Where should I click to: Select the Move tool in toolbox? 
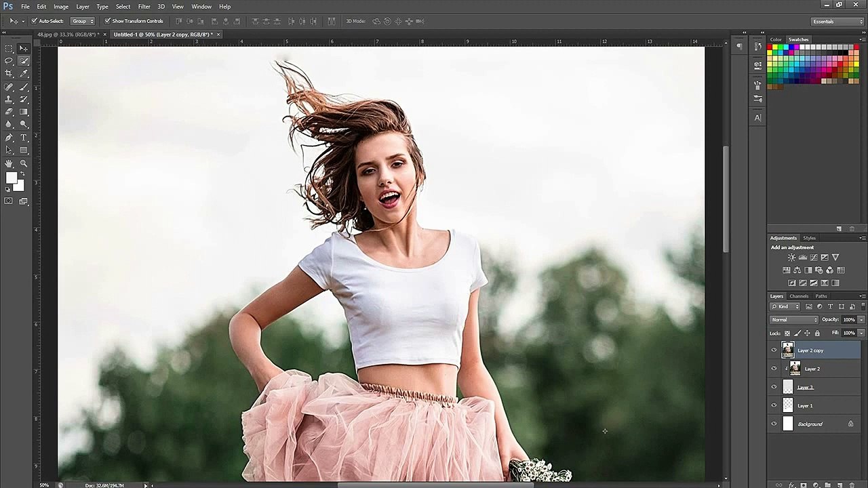[x=24, y=48]
